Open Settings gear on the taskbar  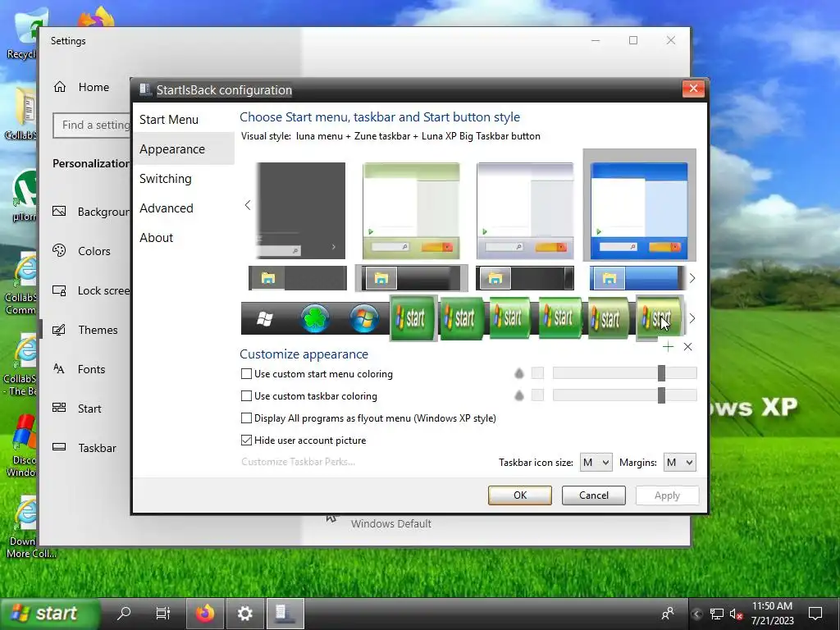pos(244,613)
